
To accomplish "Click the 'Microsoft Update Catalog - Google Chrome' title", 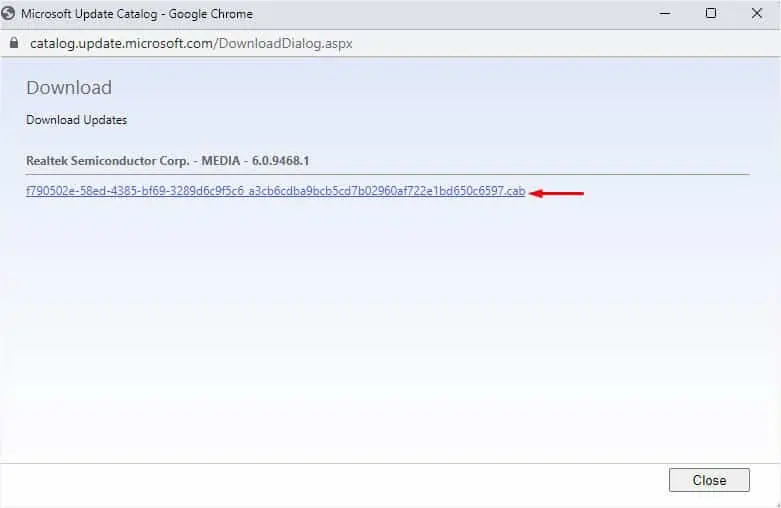I will 136,14.
